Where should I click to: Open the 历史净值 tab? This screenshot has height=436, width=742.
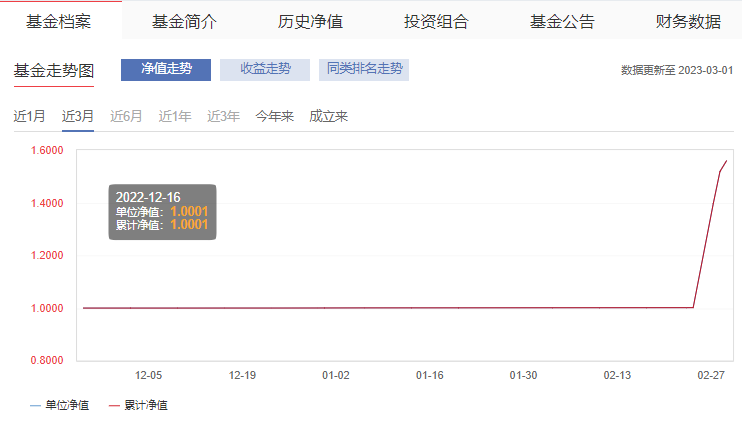310,21
